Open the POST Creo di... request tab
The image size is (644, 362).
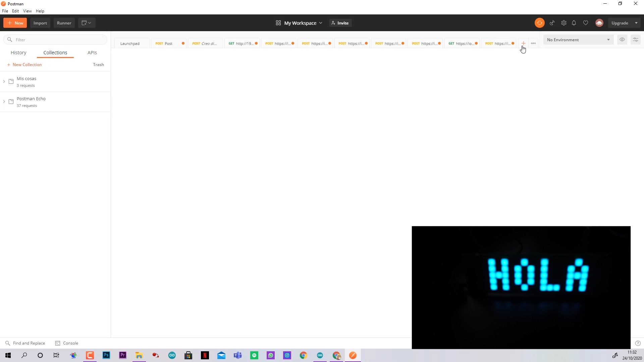(x=206, y=43)
